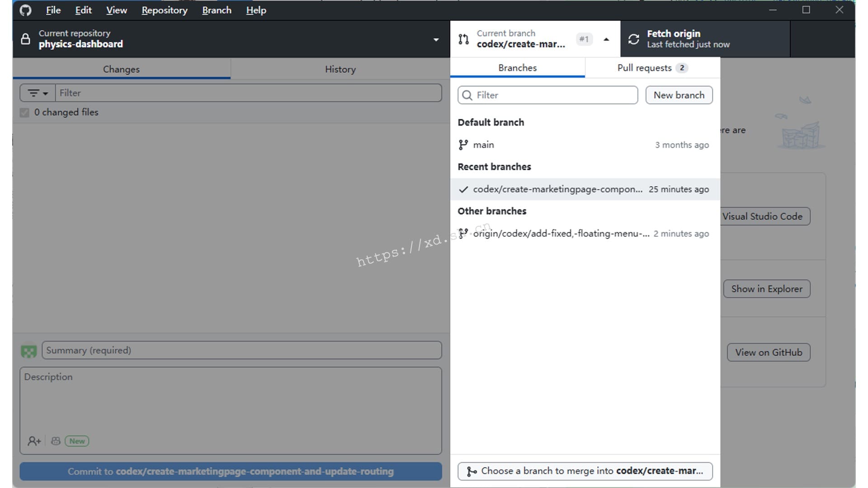
Task: Click the add co-authors icon
Action: [34, 441]
